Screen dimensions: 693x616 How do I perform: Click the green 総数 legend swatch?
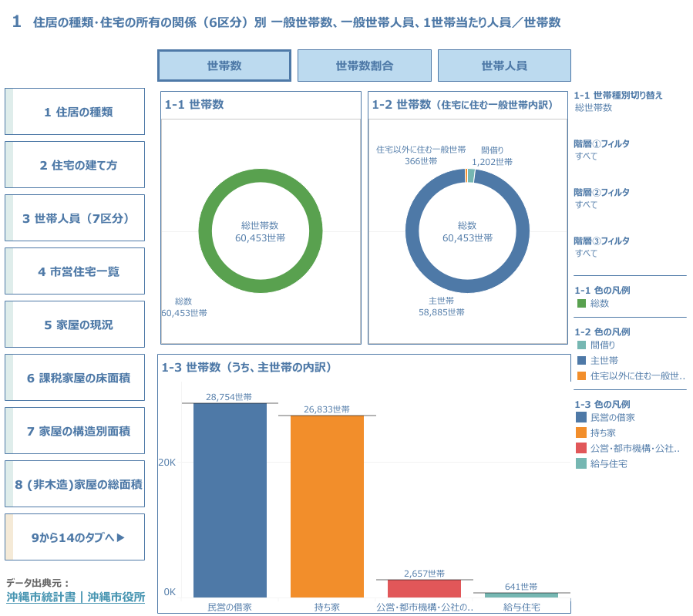pos(582,304)
